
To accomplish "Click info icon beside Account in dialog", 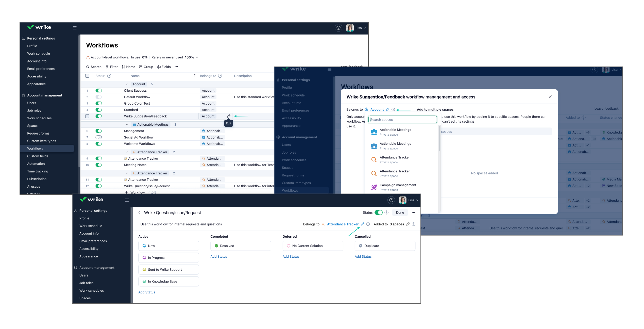I will [x=393, y=109].
